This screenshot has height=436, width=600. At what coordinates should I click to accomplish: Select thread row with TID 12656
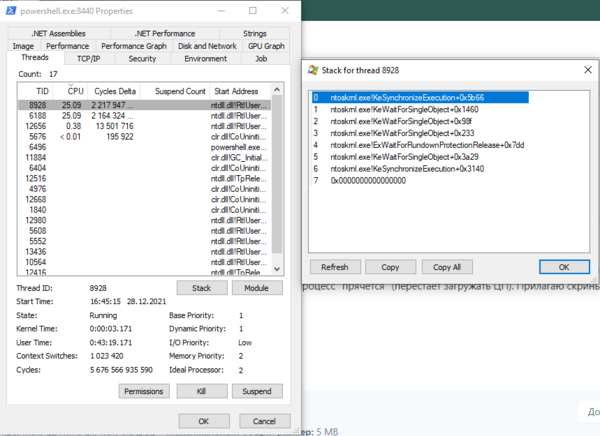(x=145, y=126)
